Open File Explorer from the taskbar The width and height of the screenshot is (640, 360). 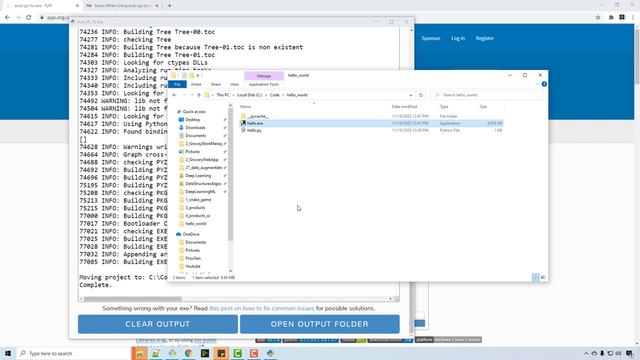pos(139,353)
